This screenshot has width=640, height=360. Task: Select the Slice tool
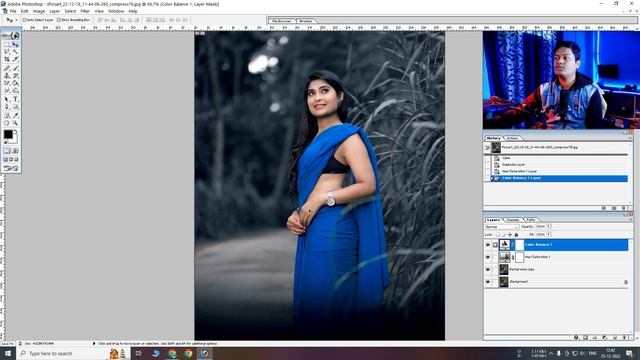coord(15,59)
